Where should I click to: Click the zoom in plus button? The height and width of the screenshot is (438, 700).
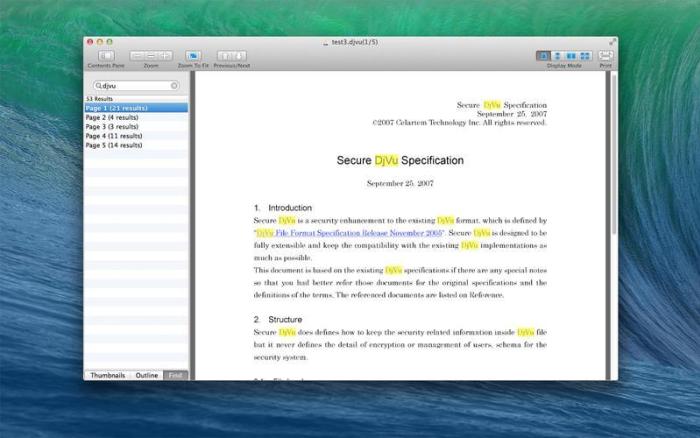[x=165, y=56]
